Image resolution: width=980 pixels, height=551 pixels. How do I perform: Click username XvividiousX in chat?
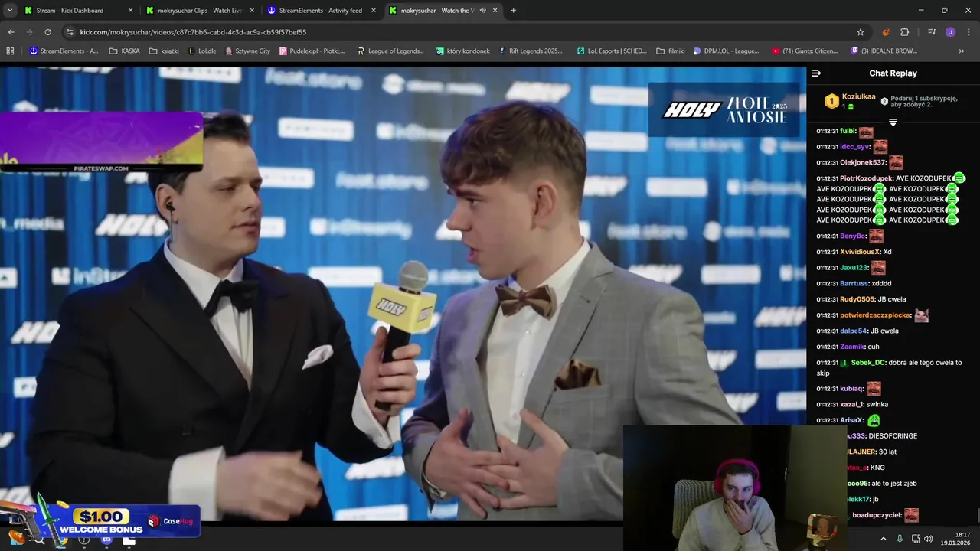point(860,252)
